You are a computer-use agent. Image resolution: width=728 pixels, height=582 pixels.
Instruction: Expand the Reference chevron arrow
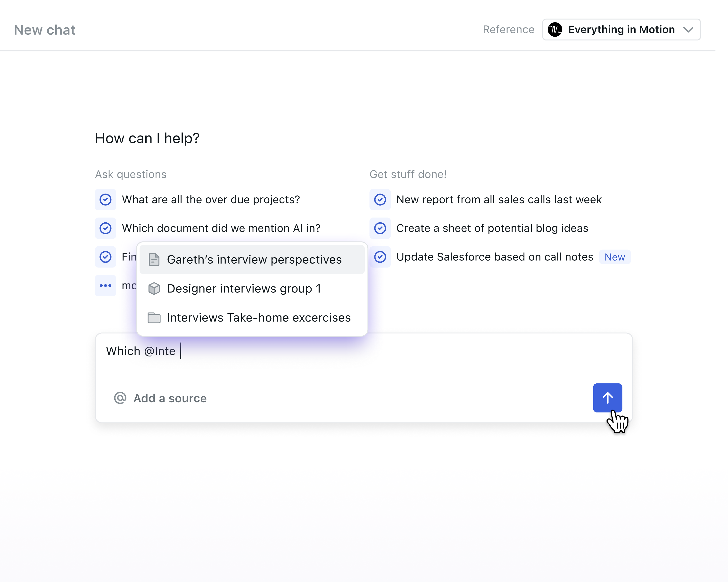688,30
